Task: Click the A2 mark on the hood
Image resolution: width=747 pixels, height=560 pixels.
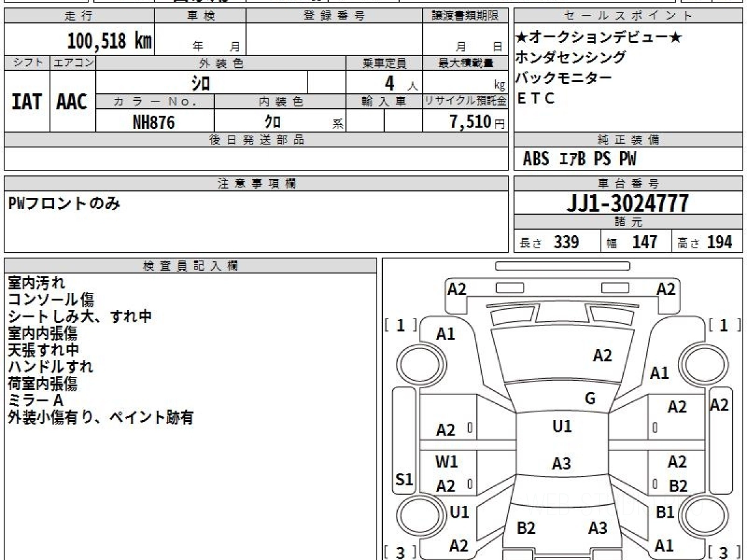Action: pos(602,355)
